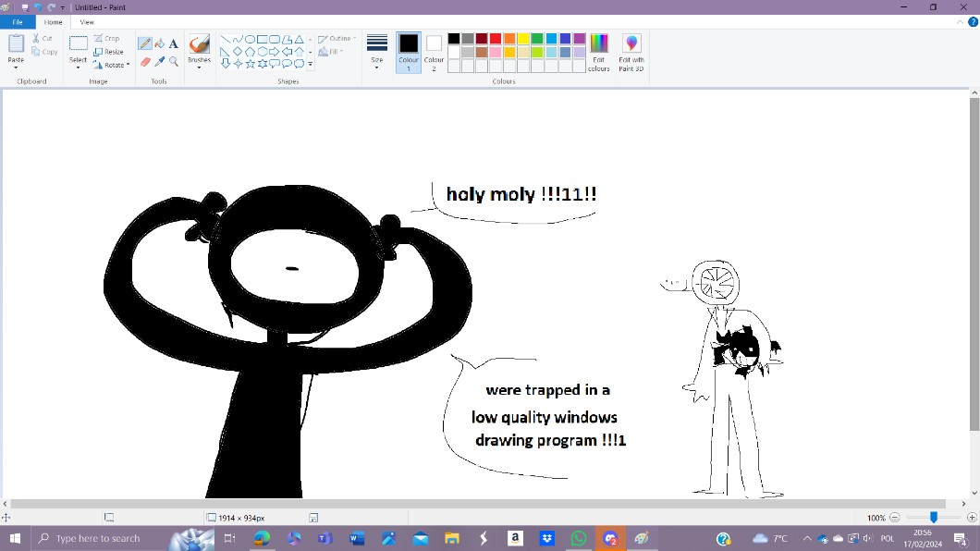Viewport: 980px width, 551px height.
Task: Expand the Brushes dropdown
Action: point(199,67)
